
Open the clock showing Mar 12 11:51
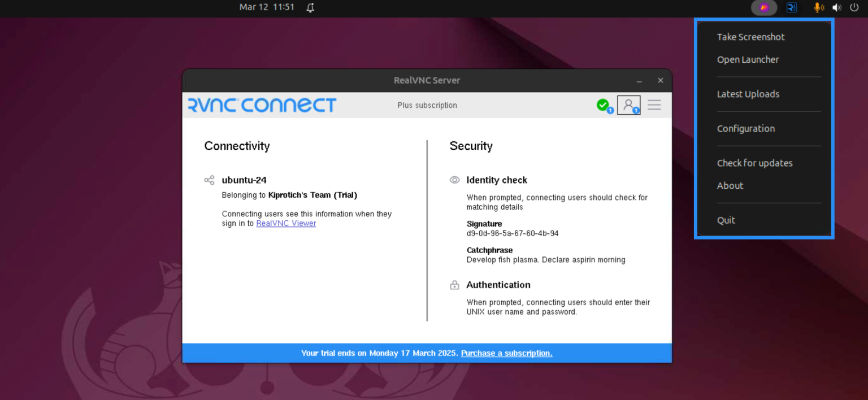click(x=267, y=7)
